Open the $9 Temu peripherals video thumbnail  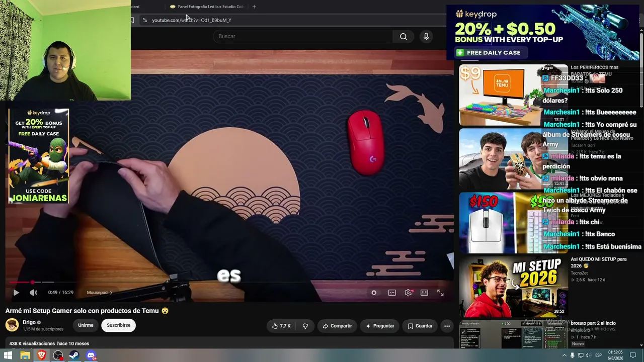(514, 95)
